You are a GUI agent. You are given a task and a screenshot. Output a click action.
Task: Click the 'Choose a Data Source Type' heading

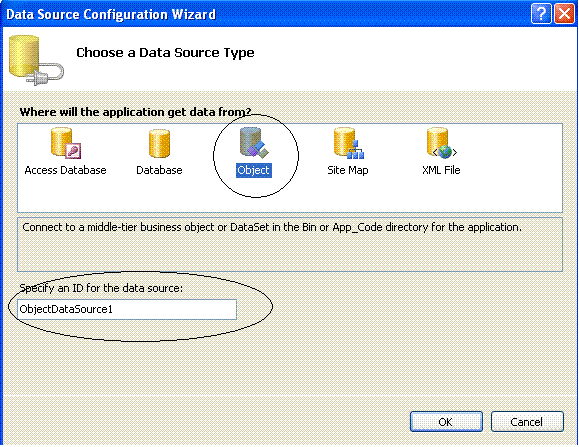pos(165,52)
